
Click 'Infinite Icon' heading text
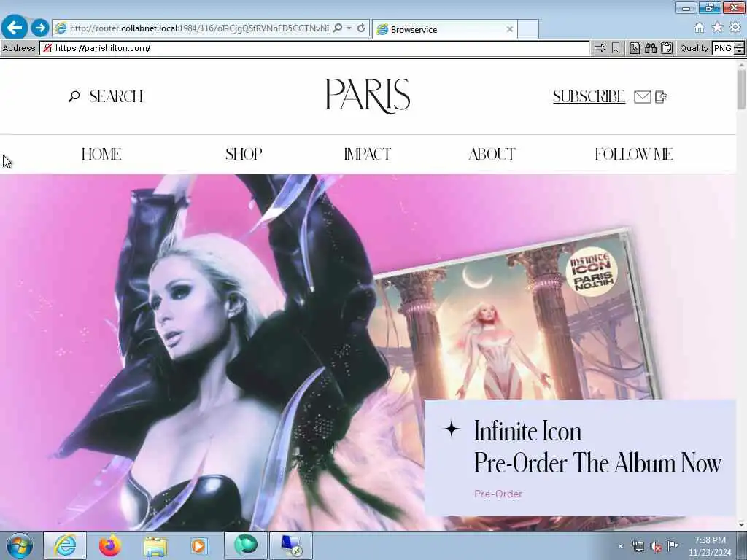(x=528, y=432)
